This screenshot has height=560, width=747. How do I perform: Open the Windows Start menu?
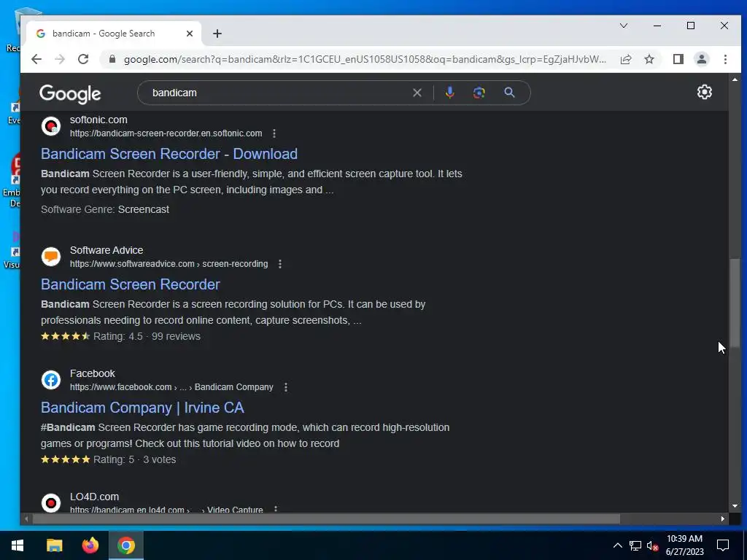[x=18, y=545]
